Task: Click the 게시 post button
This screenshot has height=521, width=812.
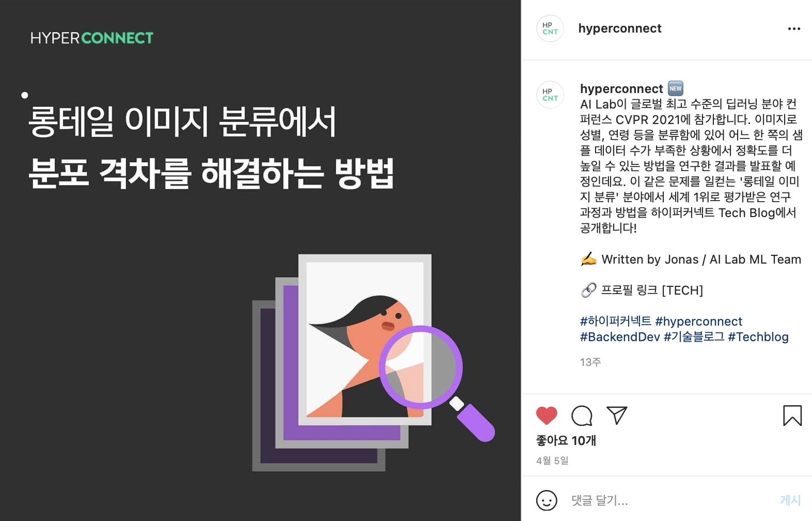Action: tap(790, 500)
